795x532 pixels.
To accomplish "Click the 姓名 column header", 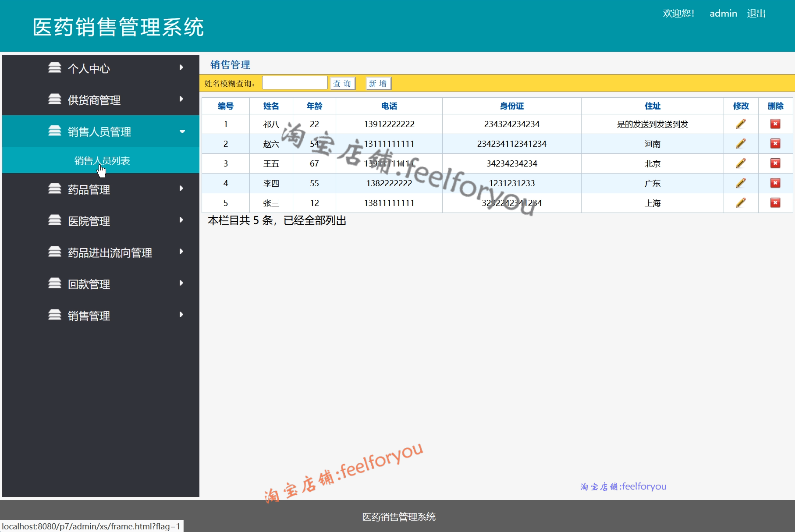I will click(271, 106).
